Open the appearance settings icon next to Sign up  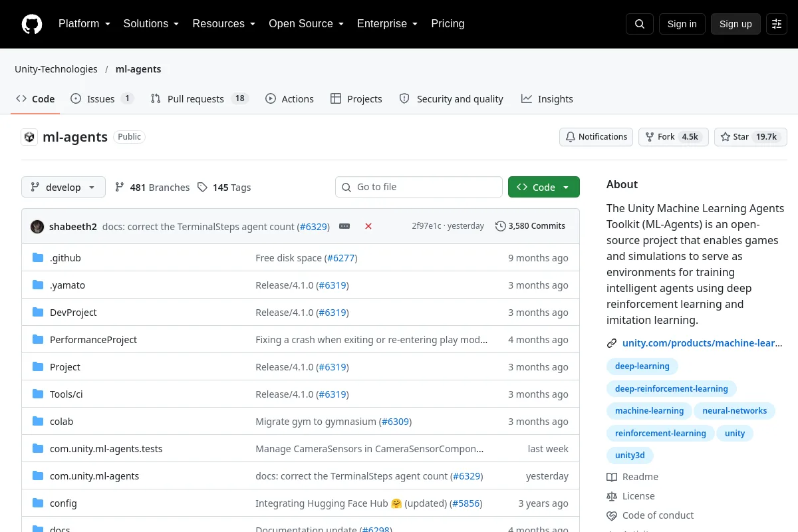pyautogui.click(x=777, y=24)
